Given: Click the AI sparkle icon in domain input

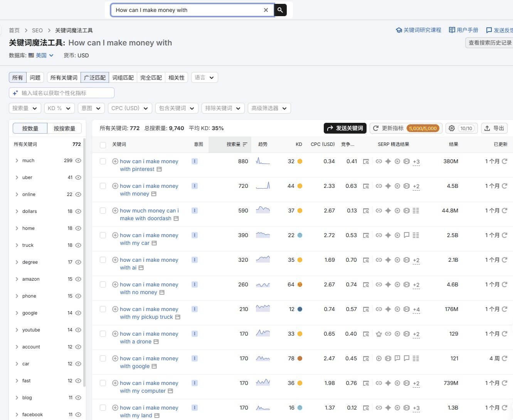Looking at the screenshot, I should click(x=15, y=93).
